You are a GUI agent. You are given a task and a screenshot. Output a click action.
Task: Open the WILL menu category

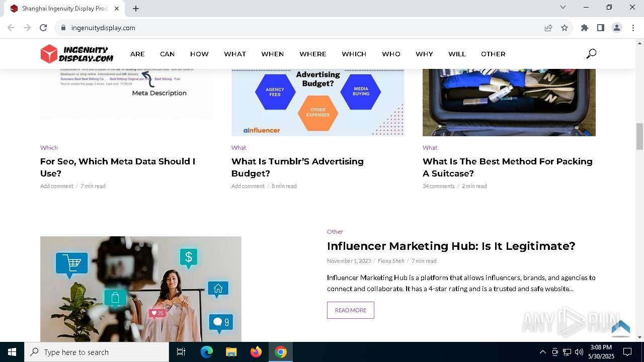click(457, 54)
